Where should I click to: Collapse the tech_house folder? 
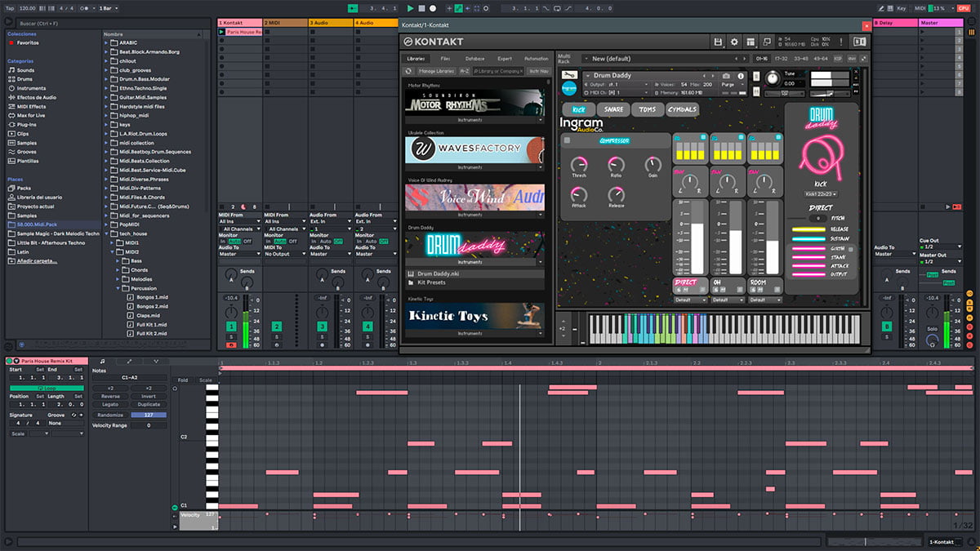coord(107,233)
